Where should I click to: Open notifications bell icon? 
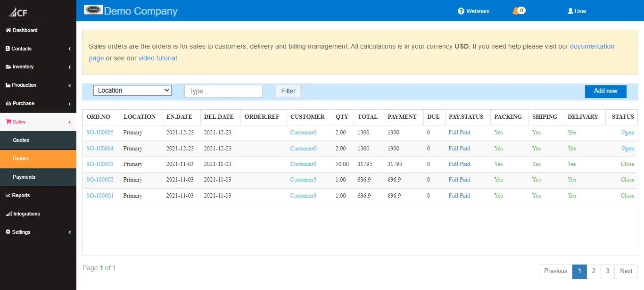click(x=515, y=11)
